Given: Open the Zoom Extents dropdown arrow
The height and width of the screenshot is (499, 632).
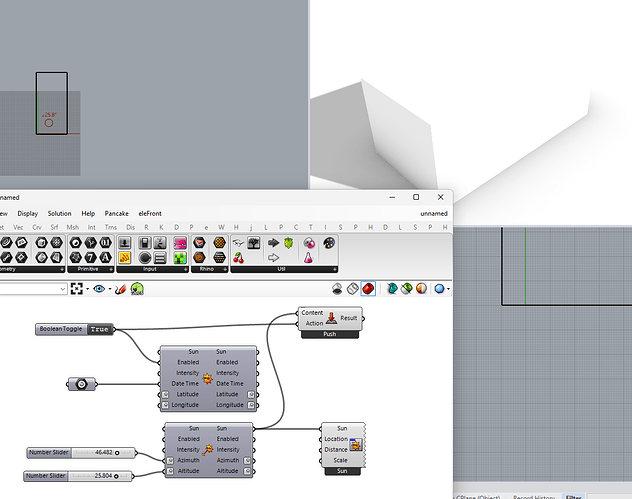Looking at the screenshot, I should (x=87, y=289).
